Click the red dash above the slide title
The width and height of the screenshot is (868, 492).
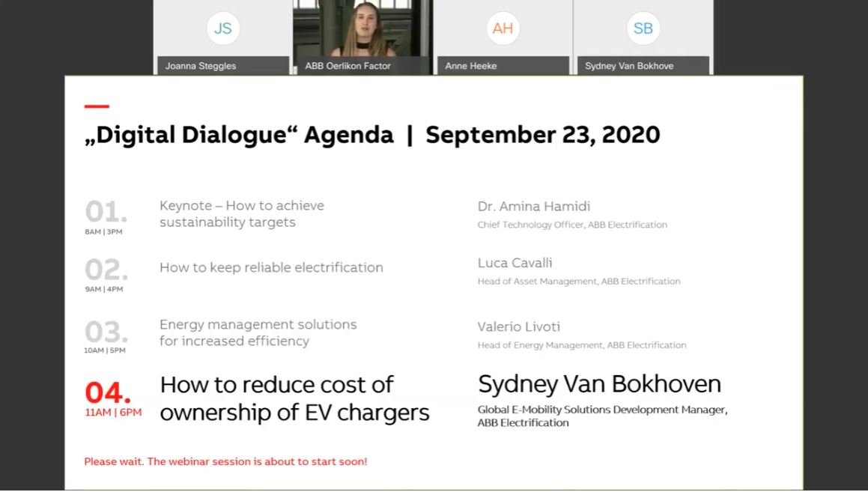pos(97,106)
